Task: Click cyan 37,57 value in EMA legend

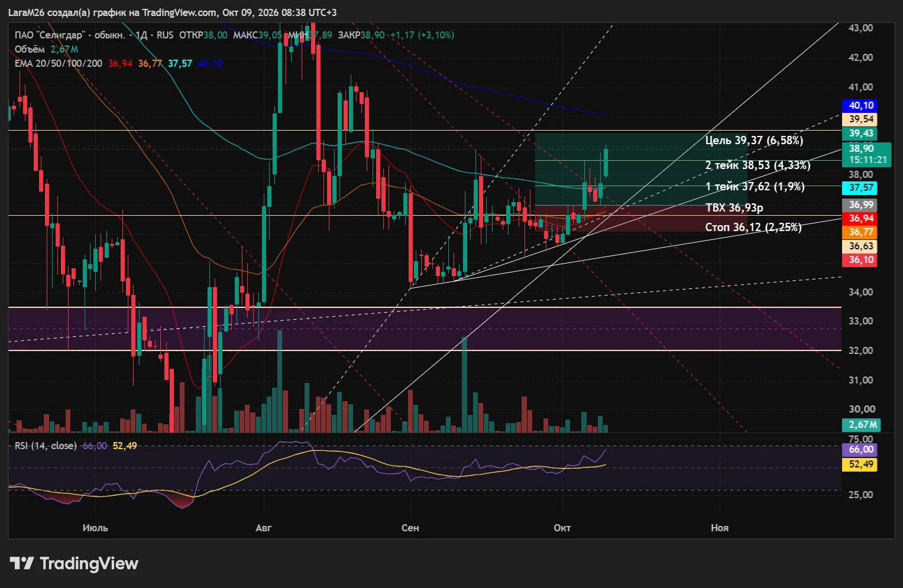Action: [180, 63]
